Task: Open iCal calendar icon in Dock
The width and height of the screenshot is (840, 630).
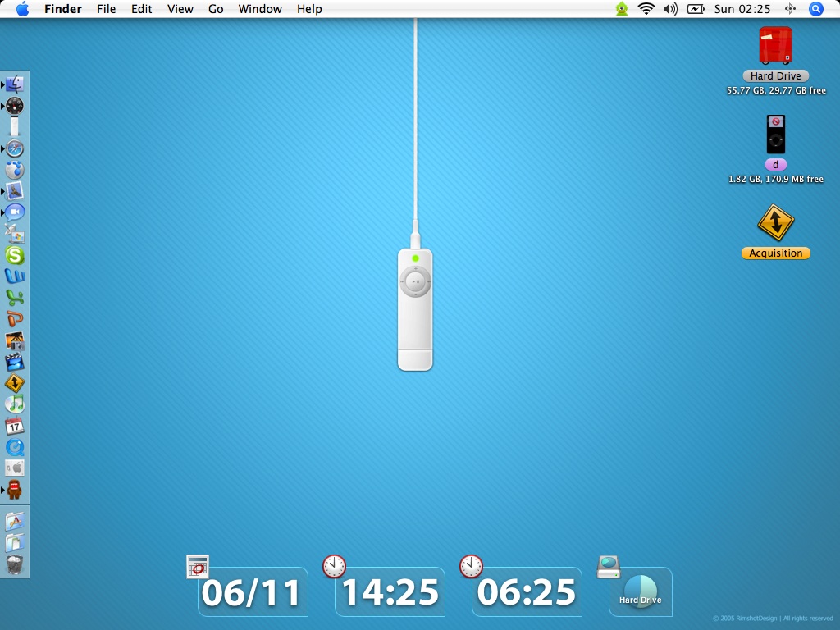Action: click(x=15, y=426)
